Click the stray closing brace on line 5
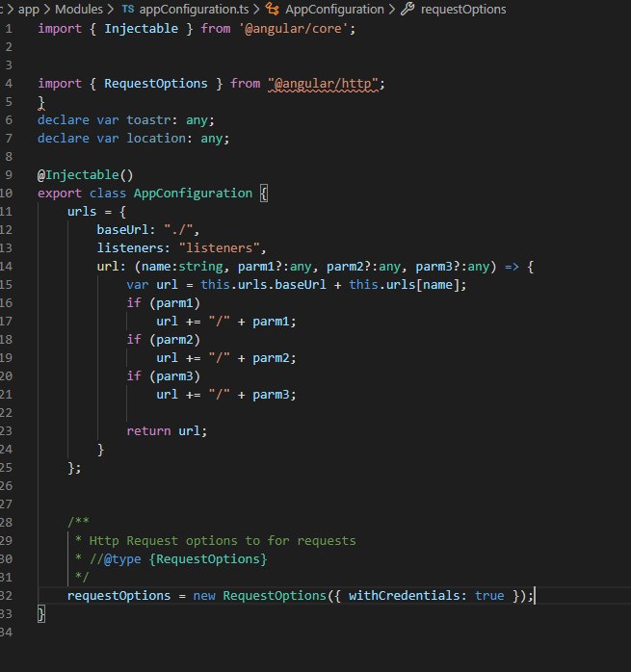Viewport: 631px width, 672px height. pos(41,102)
